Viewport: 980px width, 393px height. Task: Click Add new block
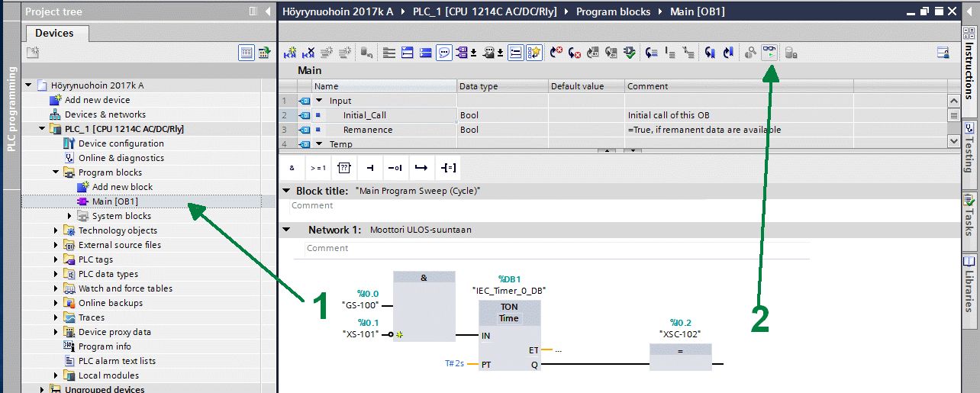tap(122, 187)
